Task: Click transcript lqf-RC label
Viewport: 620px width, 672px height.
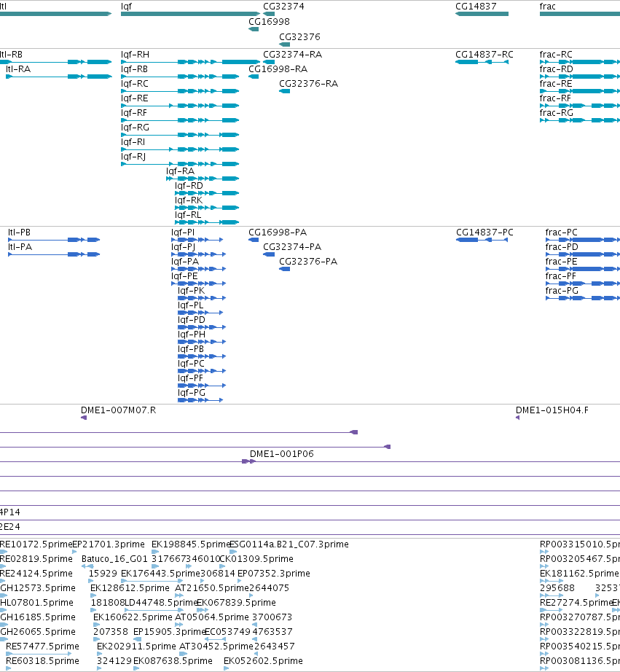Action: click(135, 84)
